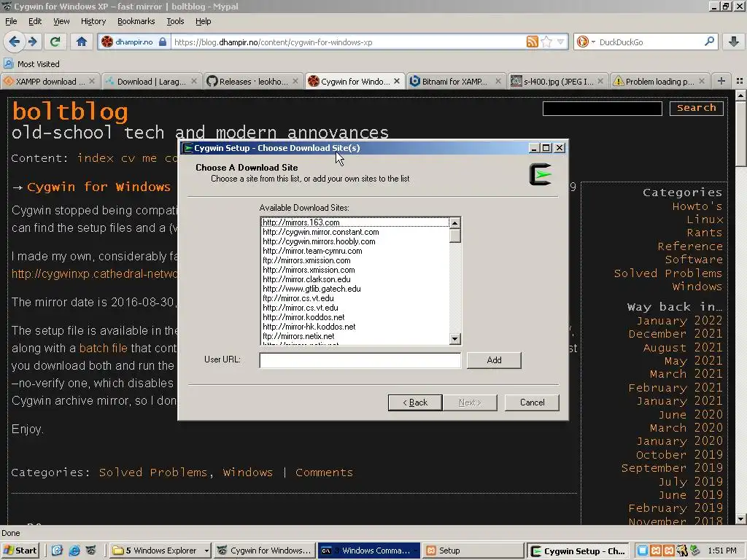
Task: Click the Cygwin Setup dialog title icon
Action: (x=187, y=148)
